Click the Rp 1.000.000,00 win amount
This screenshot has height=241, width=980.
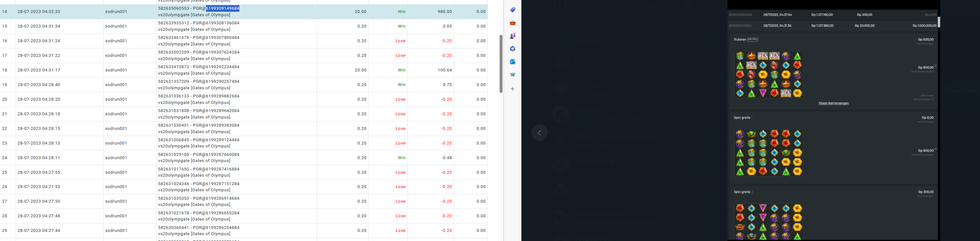924,26
